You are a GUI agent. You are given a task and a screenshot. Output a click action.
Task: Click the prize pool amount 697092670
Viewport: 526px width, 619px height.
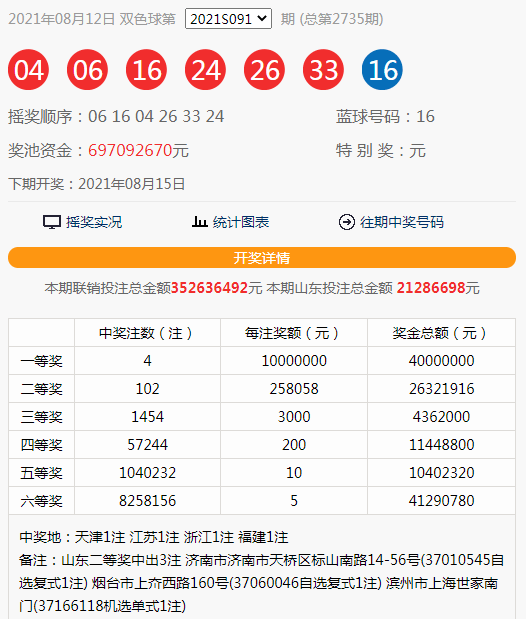coord(130,150)
